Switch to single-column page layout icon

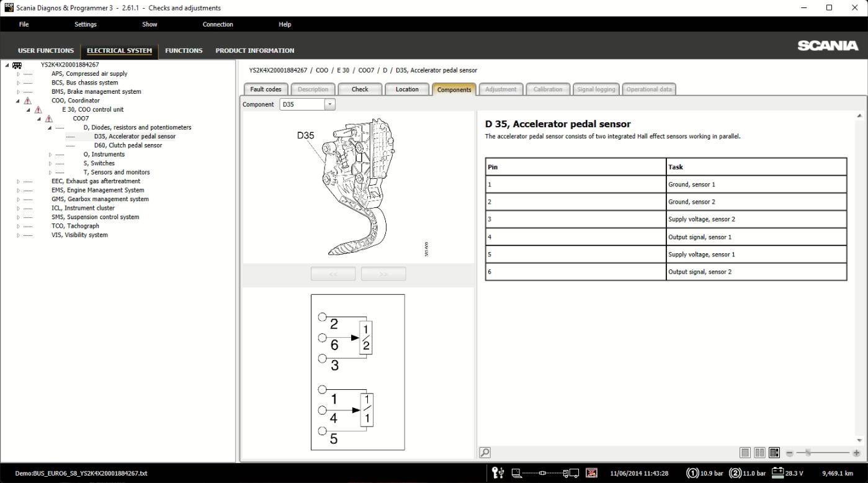pos(745,453)
